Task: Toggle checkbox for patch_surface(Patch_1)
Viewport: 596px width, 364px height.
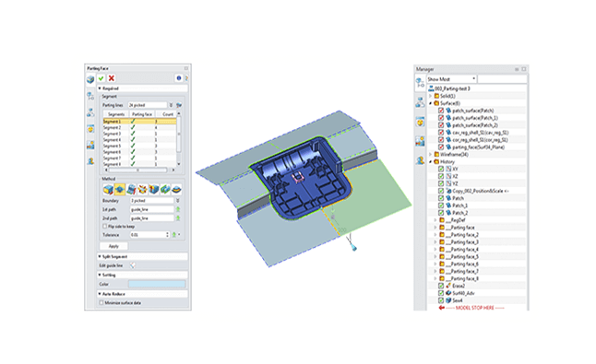Action: point(441,118)
